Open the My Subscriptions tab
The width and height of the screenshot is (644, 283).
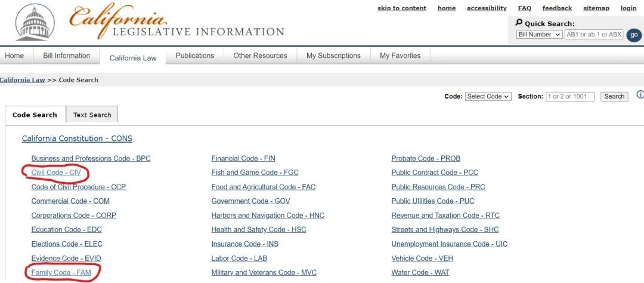pos(333,56)
